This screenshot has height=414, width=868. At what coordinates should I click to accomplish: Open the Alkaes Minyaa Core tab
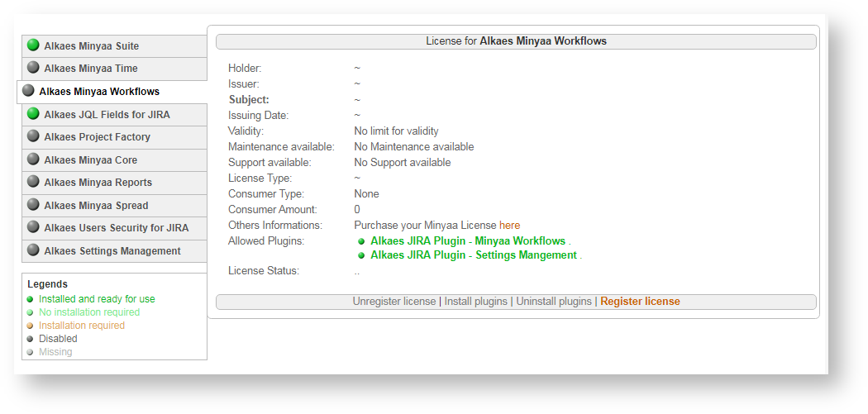click(x=115, y=160)
